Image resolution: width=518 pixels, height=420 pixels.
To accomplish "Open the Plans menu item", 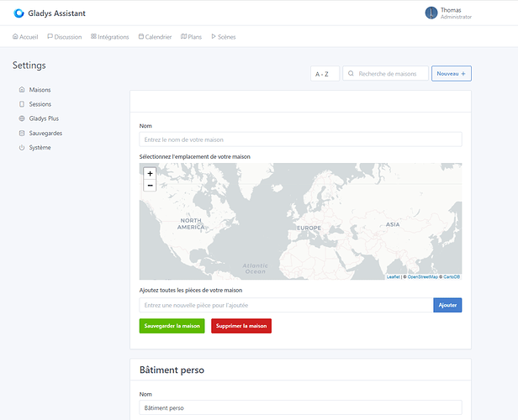I will coord(191,37).
